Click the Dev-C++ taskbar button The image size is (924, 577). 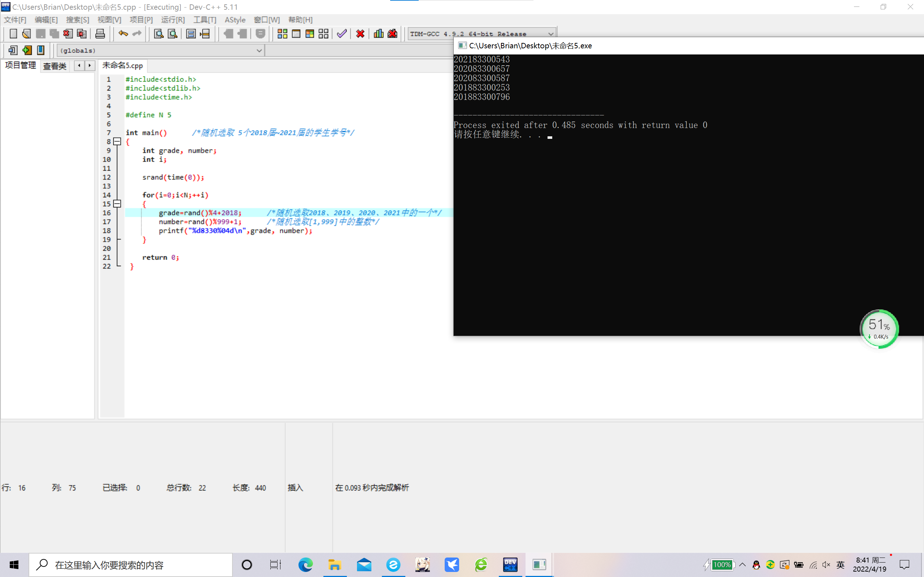coord(510,564)
